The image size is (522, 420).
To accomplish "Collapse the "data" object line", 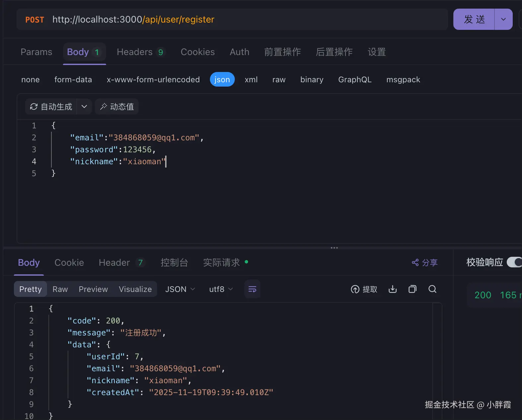I will (x=89, y=345).
